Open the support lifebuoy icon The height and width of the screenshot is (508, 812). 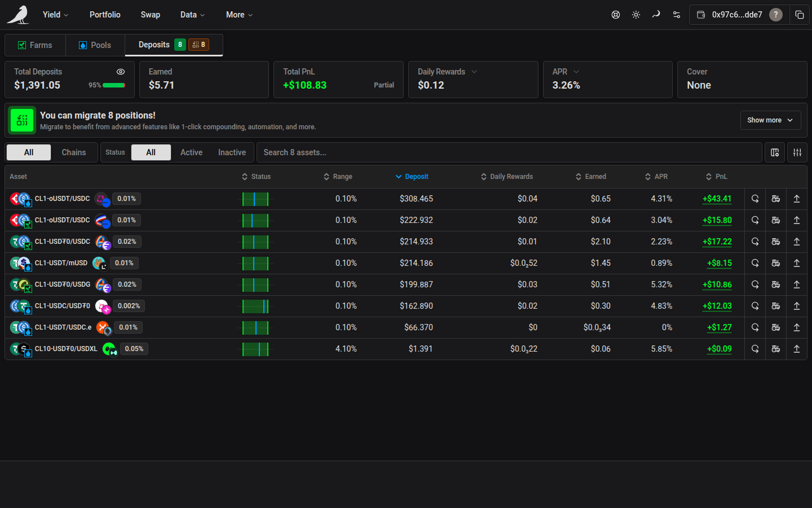click(616, 15)
